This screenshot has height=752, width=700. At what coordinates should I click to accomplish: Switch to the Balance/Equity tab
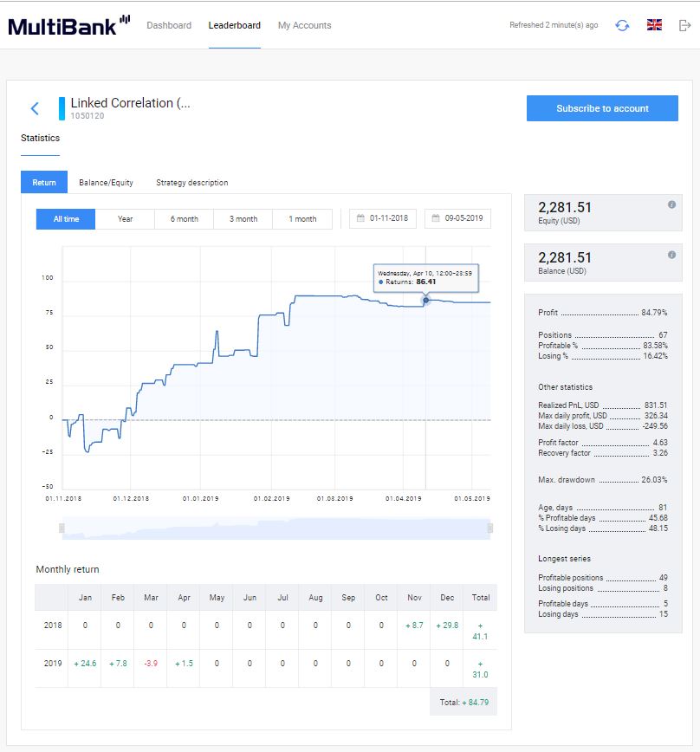(x=106, y=183)
